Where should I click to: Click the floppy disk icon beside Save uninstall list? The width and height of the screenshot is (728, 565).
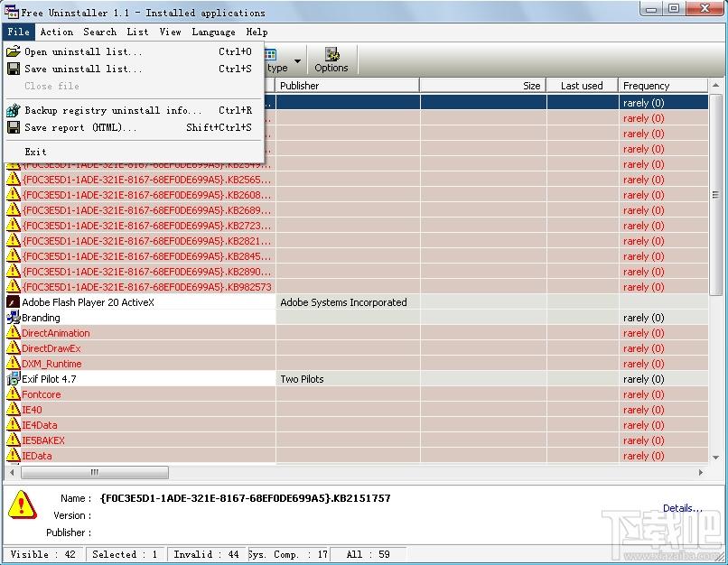tap(14, 69)
